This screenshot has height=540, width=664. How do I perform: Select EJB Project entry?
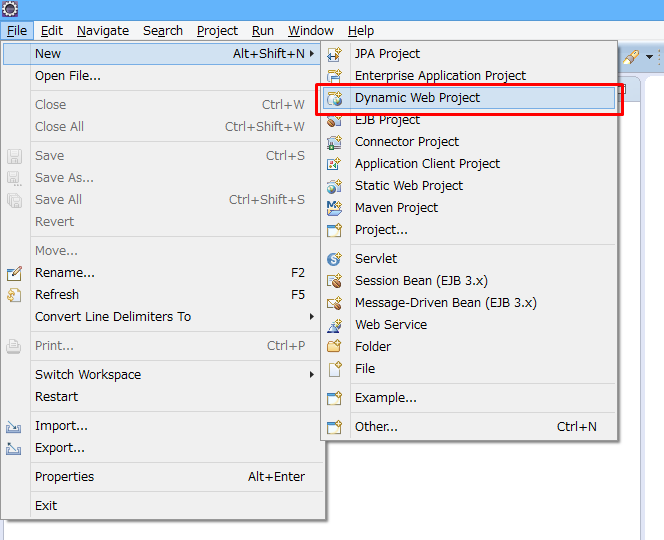coord(469,120)
